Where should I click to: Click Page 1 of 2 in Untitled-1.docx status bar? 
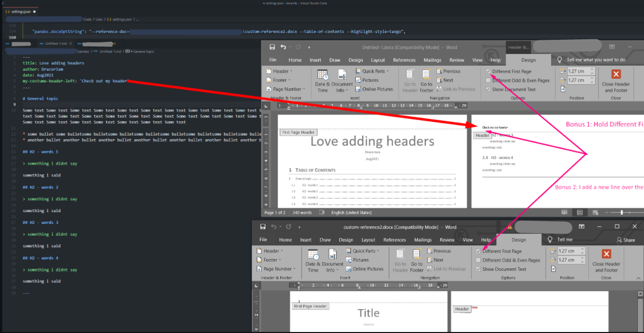coord(275,212)
